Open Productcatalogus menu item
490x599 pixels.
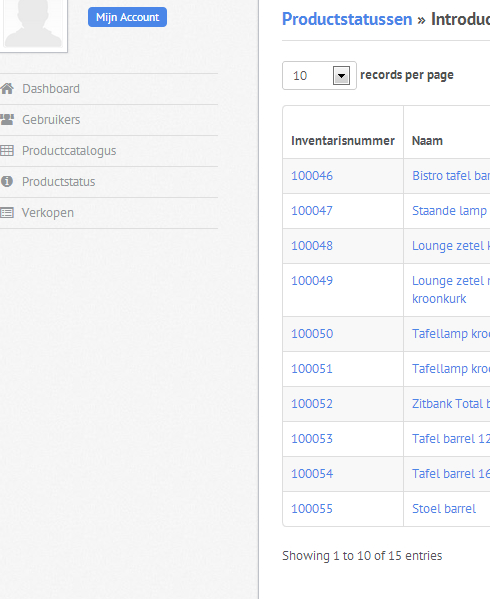point(69,151)
